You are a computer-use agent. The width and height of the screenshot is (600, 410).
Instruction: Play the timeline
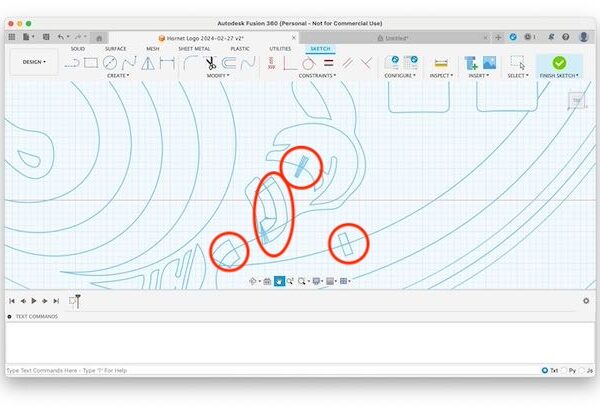(34, 301)
